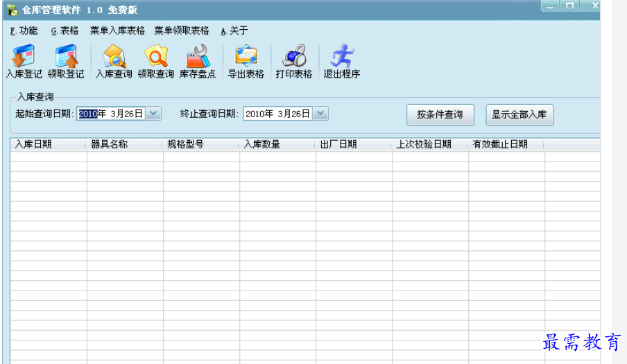Expand the 起始查询日期 date dropdown
This screenshot has width=627, height=364.
click(x=154, y=114)
